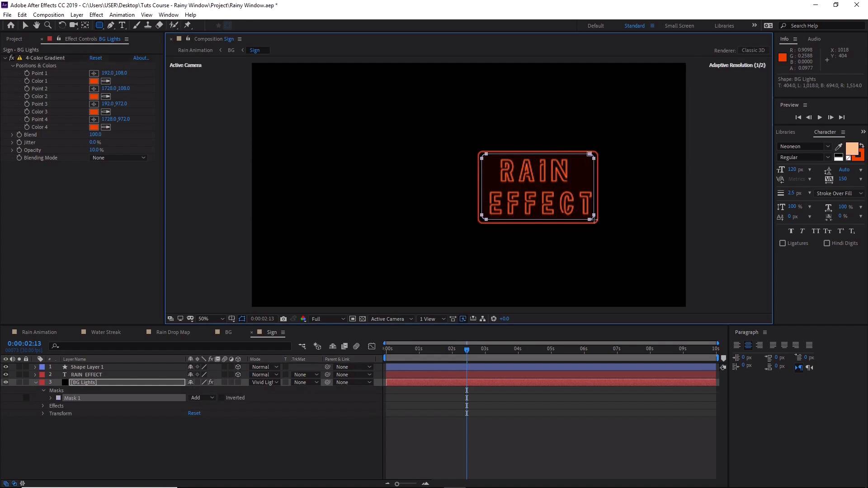Image resolution: width=868 pixels, height=488 pixels.
Task: Go to first frame in Preview panel
Action: pos(798,117)
